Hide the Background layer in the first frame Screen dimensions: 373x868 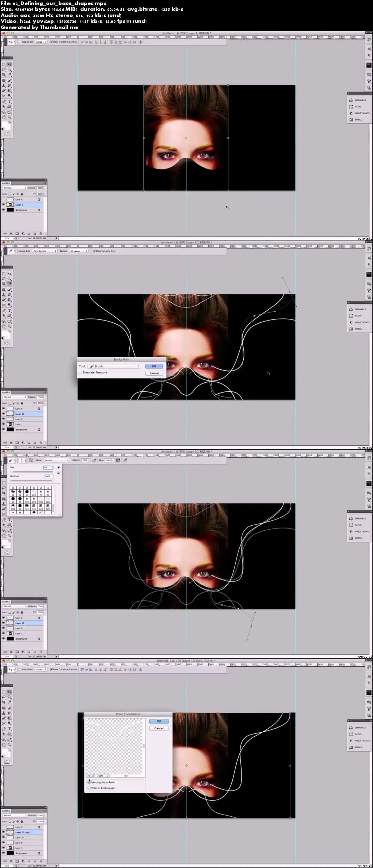(x=4, y=210)
